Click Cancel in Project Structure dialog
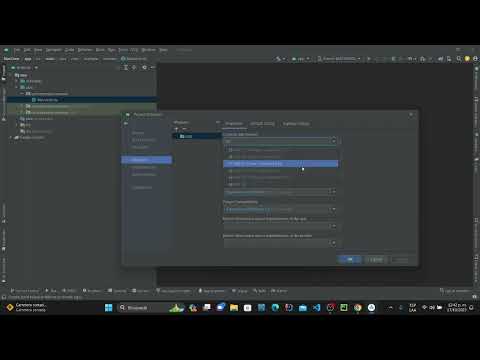 [376, 260]
